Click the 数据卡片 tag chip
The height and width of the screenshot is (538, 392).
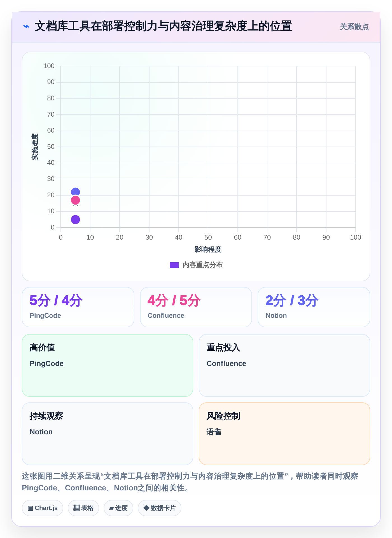click(160, 508)
